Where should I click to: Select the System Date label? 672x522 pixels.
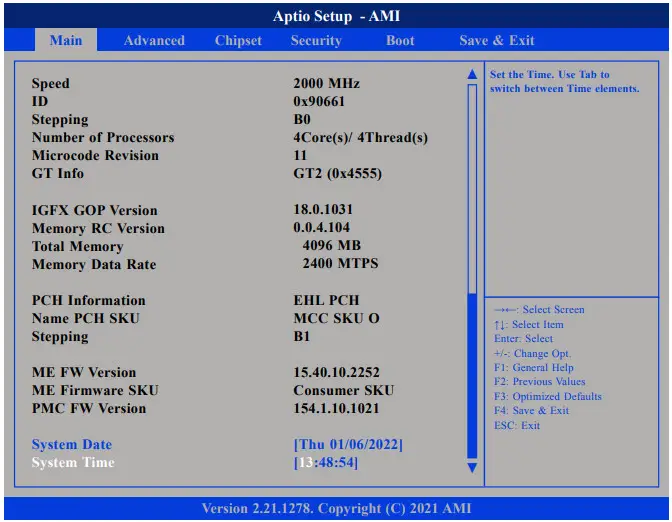click(72, 445)
